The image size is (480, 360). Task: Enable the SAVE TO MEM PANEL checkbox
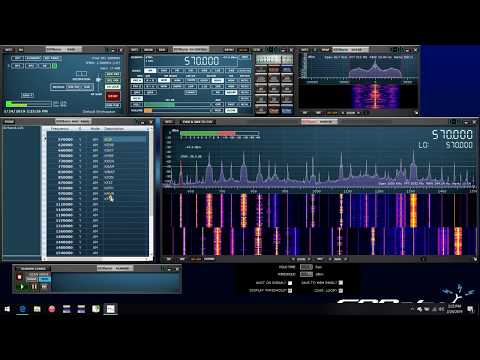coord(341,283)
